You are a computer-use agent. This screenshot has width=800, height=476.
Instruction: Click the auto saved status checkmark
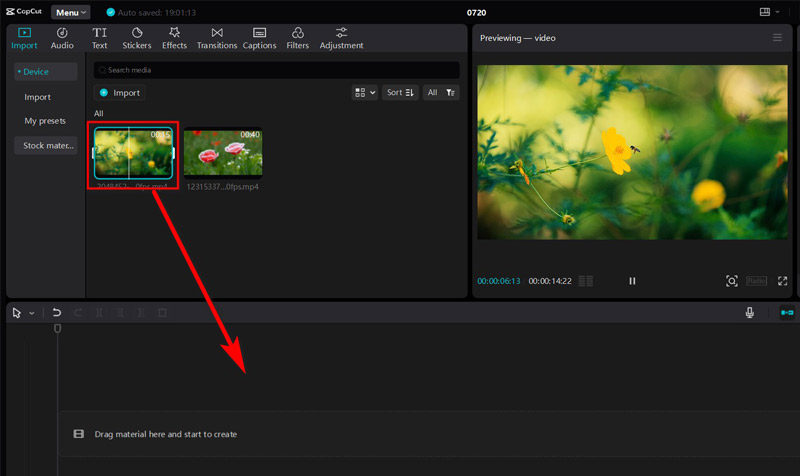pos(110,12)
